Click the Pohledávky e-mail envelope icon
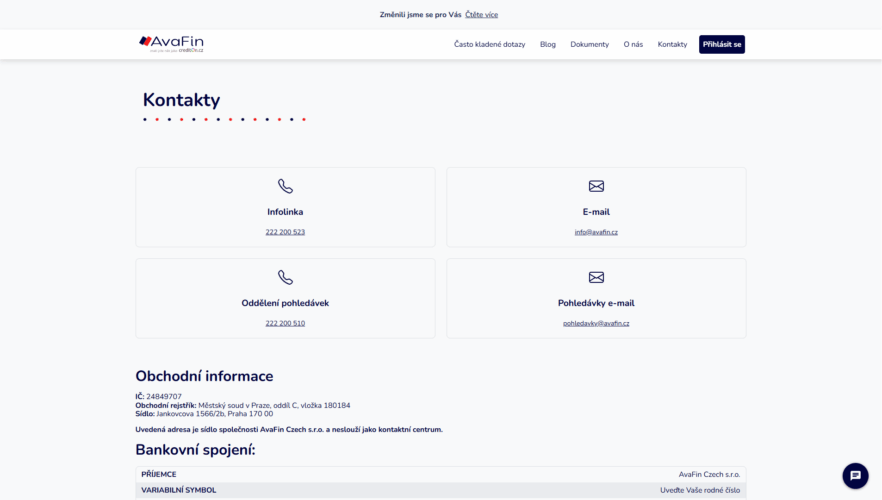Viewport: 882px width, 500px height. click(596, 277)
